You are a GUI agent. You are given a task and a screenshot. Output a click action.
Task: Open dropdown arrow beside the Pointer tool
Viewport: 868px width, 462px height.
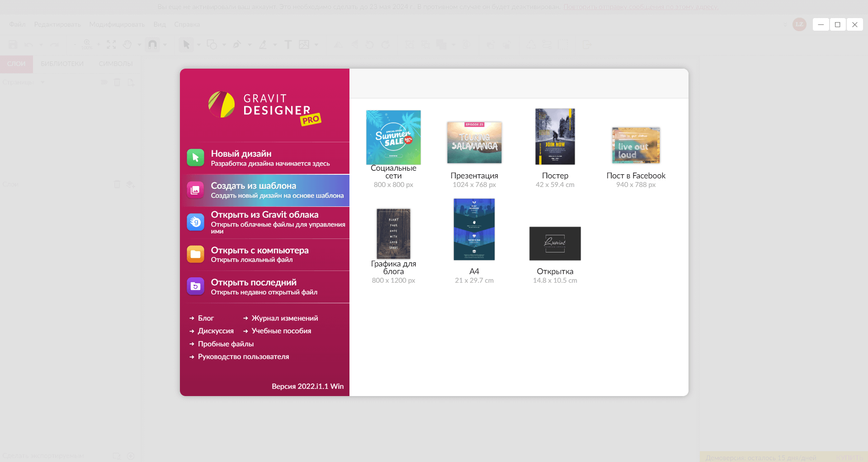[198, 45]
